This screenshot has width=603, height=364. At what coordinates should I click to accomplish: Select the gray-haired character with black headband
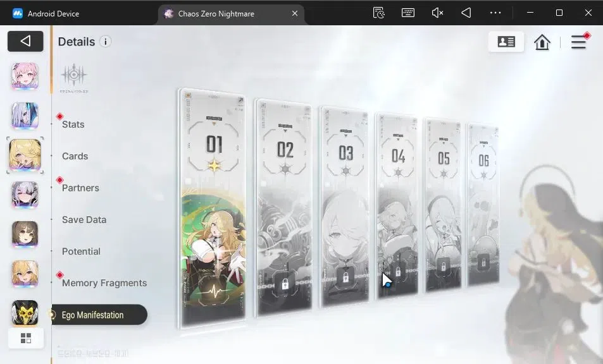(25, 195)
